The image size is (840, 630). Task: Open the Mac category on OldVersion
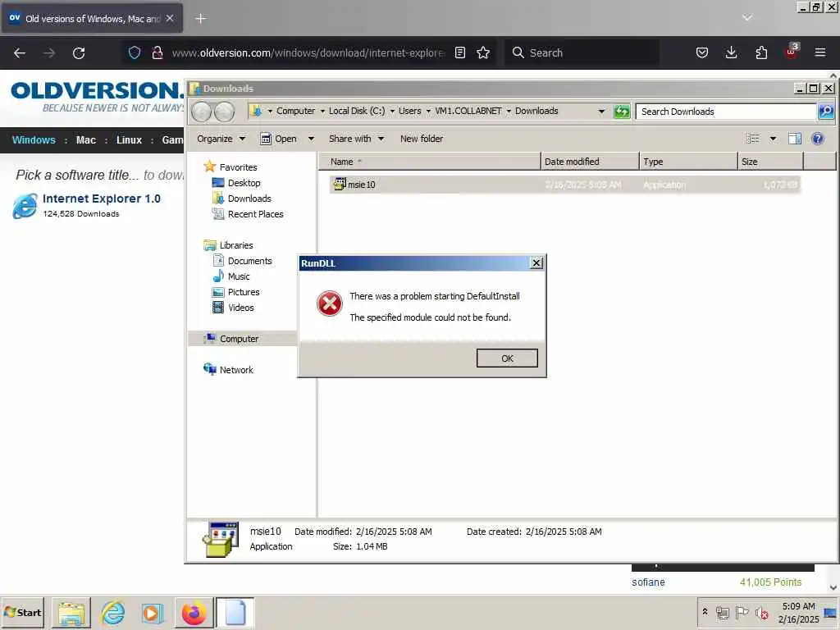tap(85, 139)
